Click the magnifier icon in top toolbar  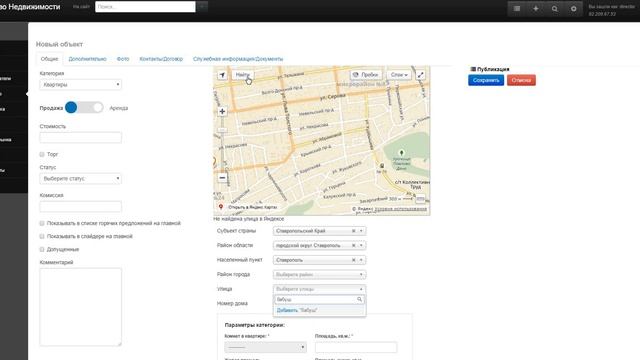[x=554, y=9]
